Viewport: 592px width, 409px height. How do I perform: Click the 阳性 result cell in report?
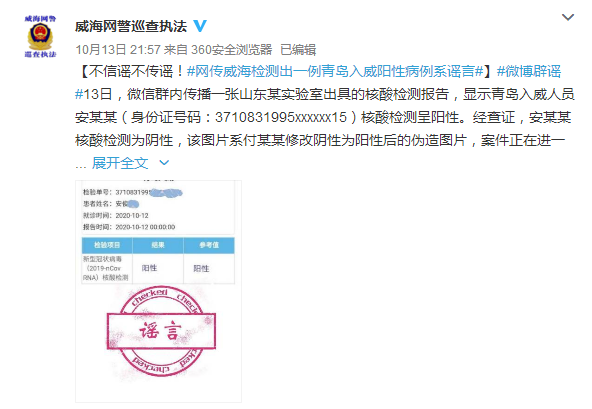pos(149,268)
